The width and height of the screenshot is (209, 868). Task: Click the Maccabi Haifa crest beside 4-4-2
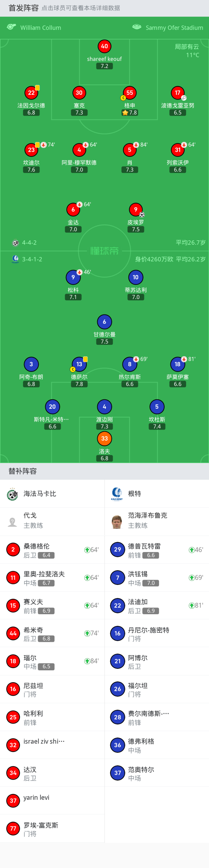(x=15, y=243)
